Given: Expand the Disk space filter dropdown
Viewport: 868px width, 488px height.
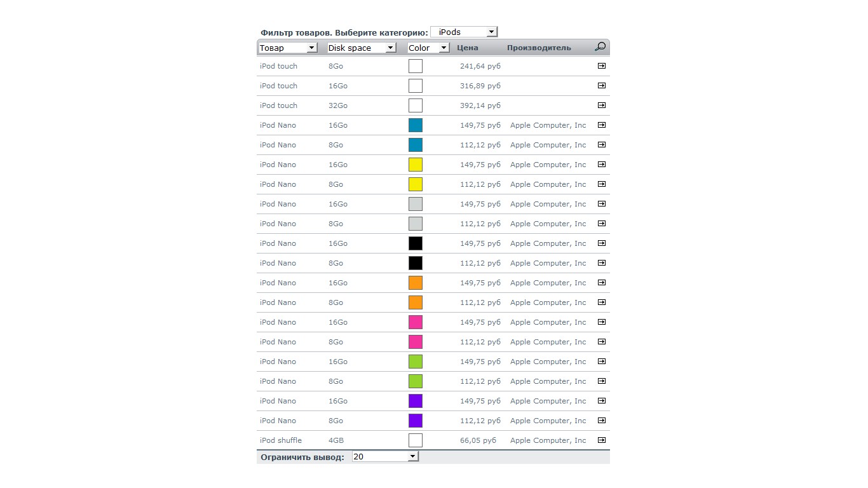Looking at the screenshot, I should [362, 48].
